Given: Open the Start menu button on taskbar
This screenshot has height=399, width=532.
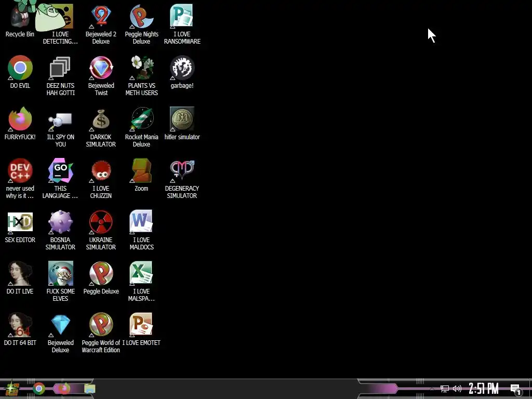Looking at the screenshot, I should [x=12, y=389].
